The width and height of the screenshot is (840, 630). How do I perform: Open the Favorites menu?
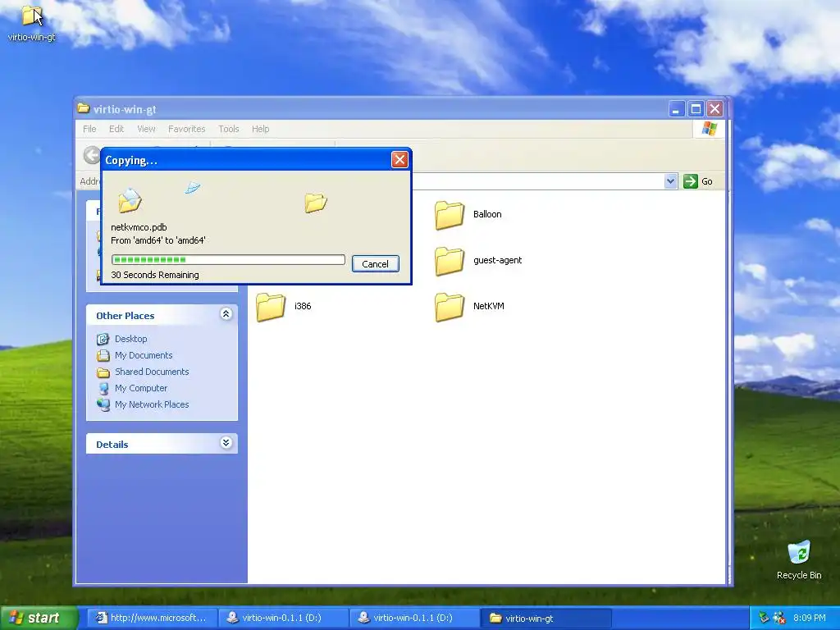[186, 129]
